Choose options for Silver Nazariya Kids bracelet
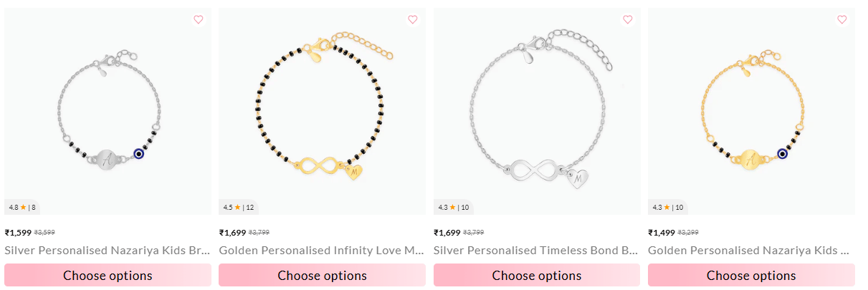This screenshot has height=290, width=868. click(108, 276)
